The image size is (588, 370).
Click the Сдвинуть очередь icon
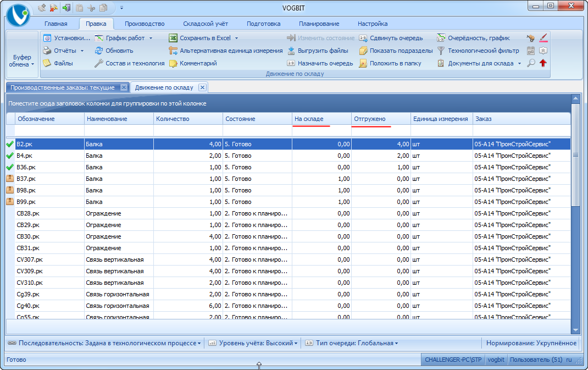pyautogui.click(x=363, y=38)
